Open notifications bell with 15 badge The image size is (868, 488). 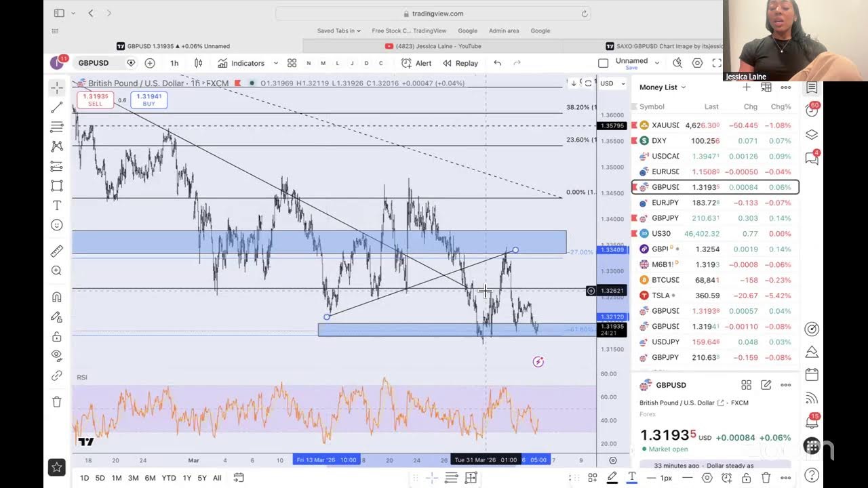[x=812, y=422]
